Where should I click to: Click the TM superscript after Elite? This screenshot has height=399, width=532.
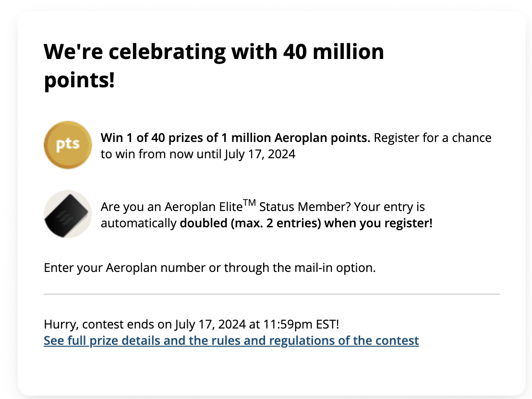[249, 203]
